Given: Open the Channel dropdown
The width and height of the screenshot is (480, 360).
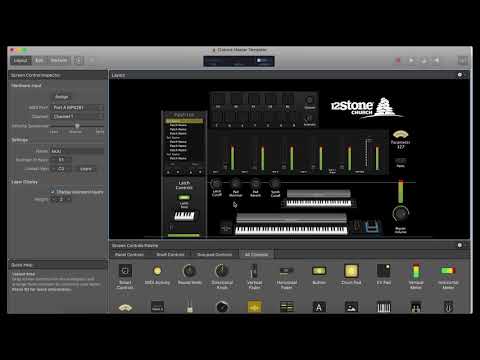Looking at the screenshot, I should pos(77,116).
